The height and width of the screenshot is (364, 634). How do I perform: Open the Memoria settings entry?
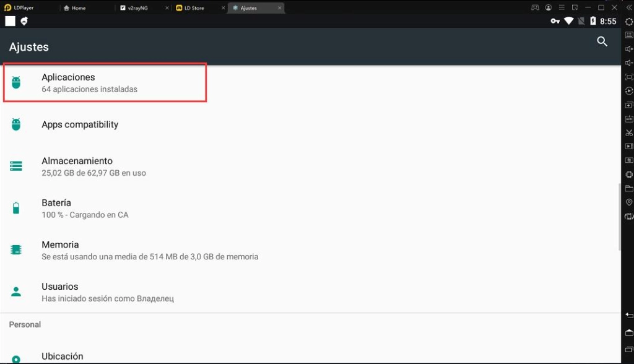pos(311,250)
